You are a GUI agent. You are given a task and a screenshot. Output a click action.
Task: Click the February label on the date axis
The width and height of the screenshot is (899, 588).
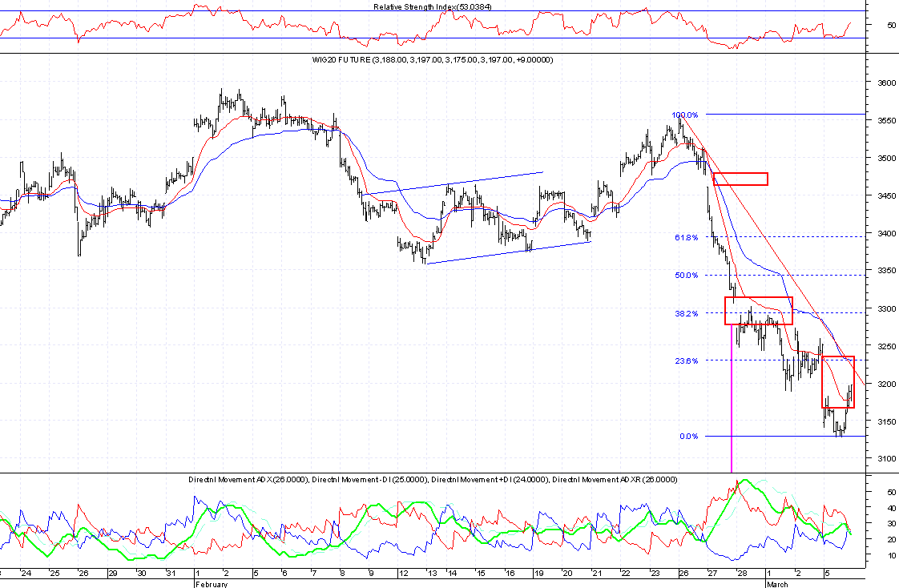(211, 584)
